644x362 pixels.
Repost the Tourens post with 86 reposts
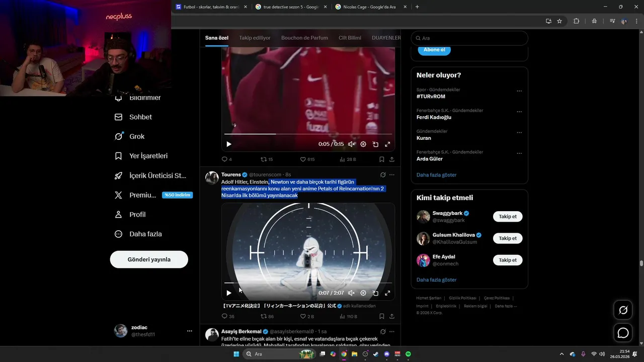(267, 316)
